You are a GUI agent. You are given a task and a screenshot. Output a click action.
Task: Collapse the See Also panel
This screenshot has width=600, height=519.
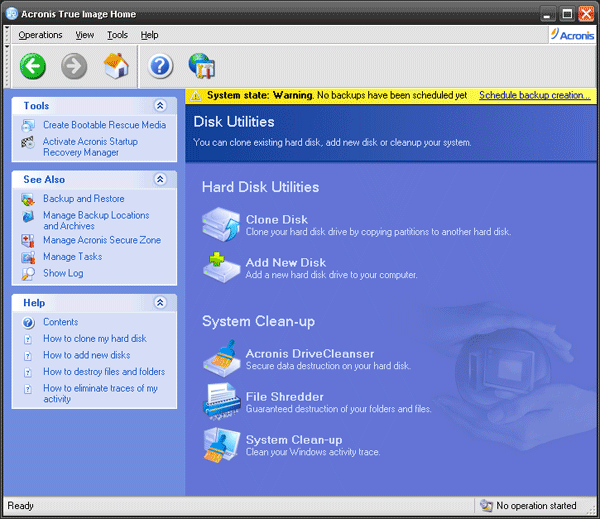click(x=160, y=179)
